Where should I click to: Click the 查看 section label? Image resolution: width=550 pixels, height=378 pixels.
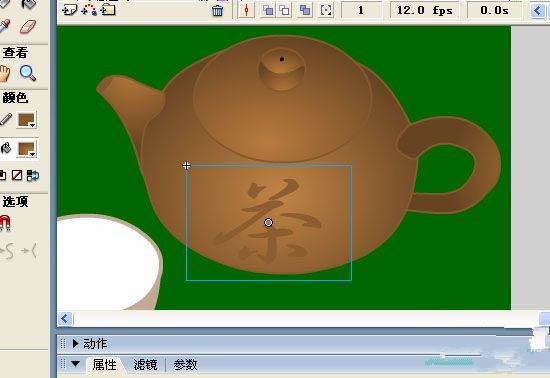15,52
